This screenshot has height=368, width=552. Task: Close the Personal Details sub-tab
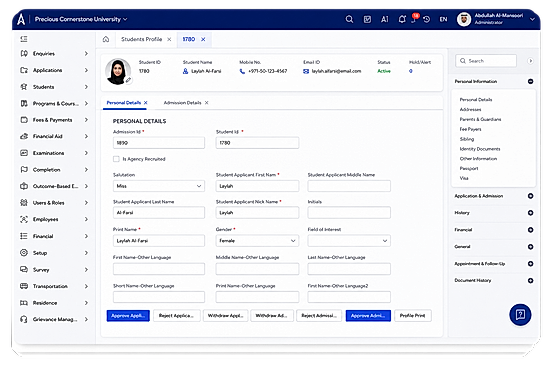point(146,103)
